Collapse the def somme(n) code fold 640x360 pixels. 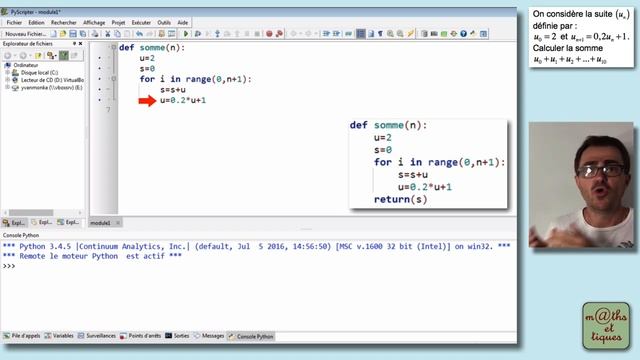[114, 47]
